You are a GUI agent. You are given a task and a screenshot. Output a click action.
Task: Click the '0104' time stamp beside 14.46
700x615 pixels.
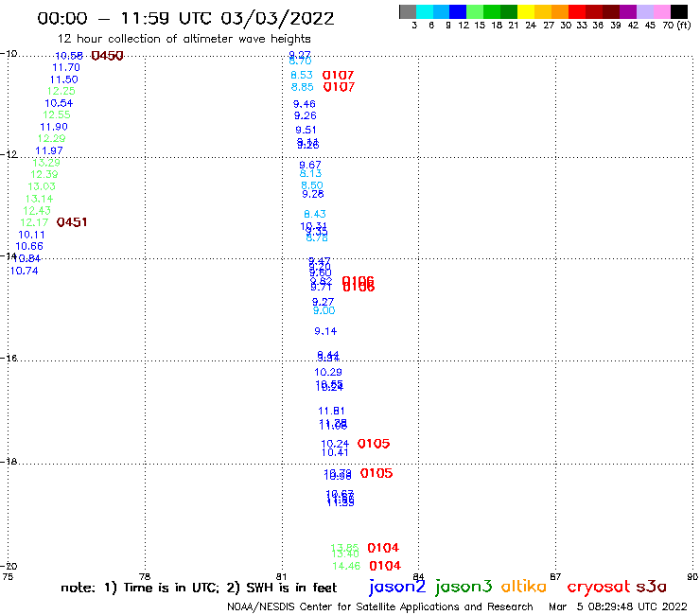click(x=385, y=566)
